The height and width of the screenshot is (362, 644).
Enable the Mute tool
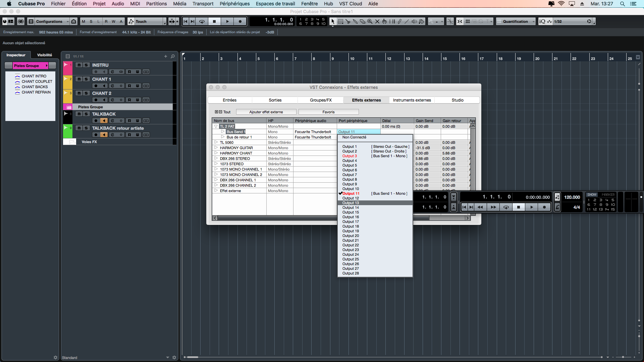377,21
